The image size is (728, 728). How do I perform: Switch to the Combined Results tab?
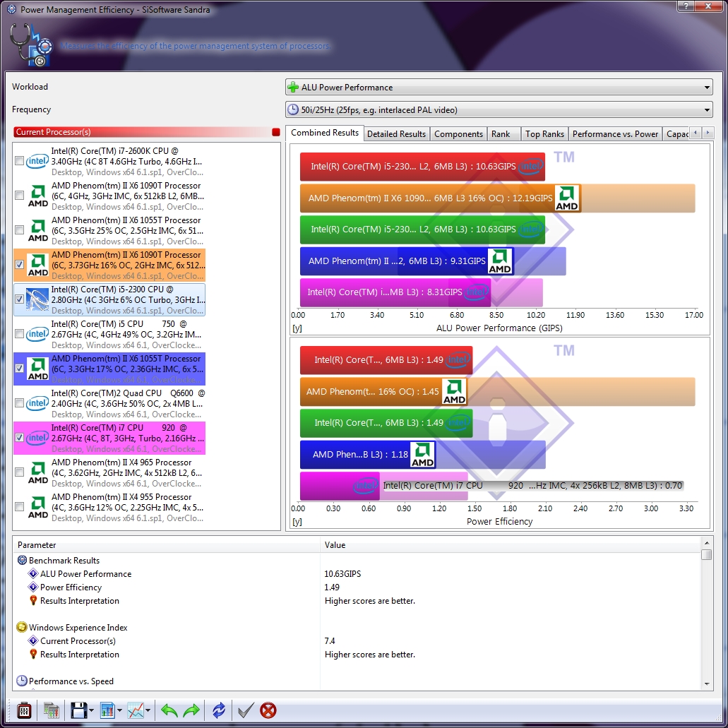[325, 133]
